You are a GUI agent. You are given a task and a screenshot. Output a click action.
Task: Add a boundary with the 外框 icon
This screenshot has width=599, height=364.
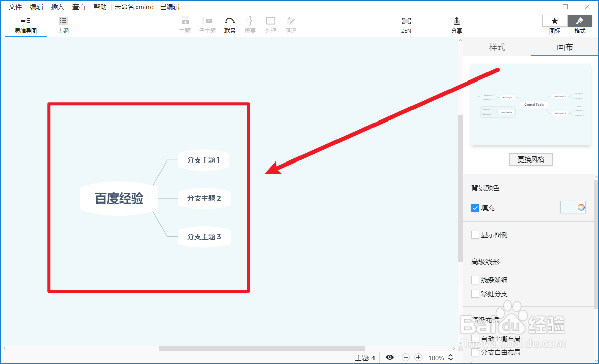coord(270,23)
